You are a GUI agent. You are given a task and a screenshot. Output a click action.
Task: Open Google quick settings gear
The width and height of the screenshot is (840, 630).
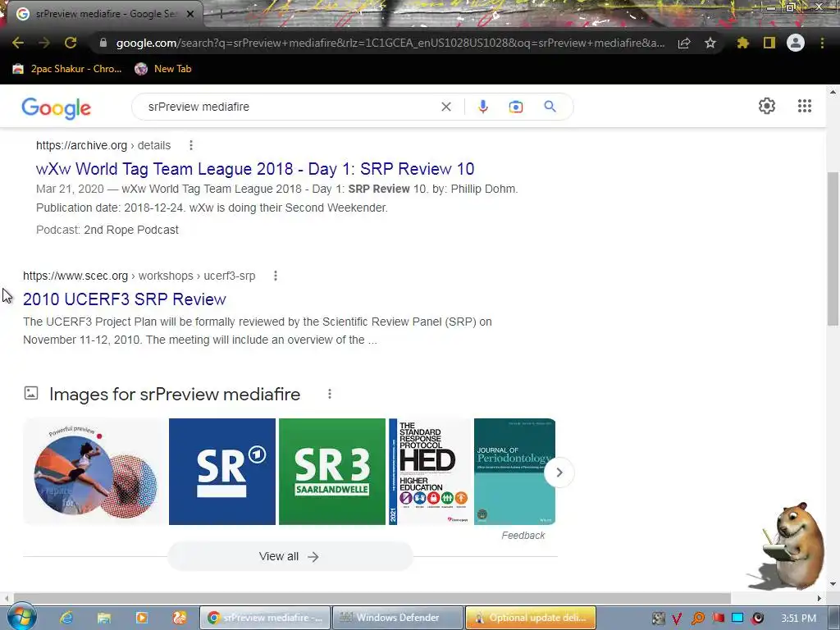[767, 106]
